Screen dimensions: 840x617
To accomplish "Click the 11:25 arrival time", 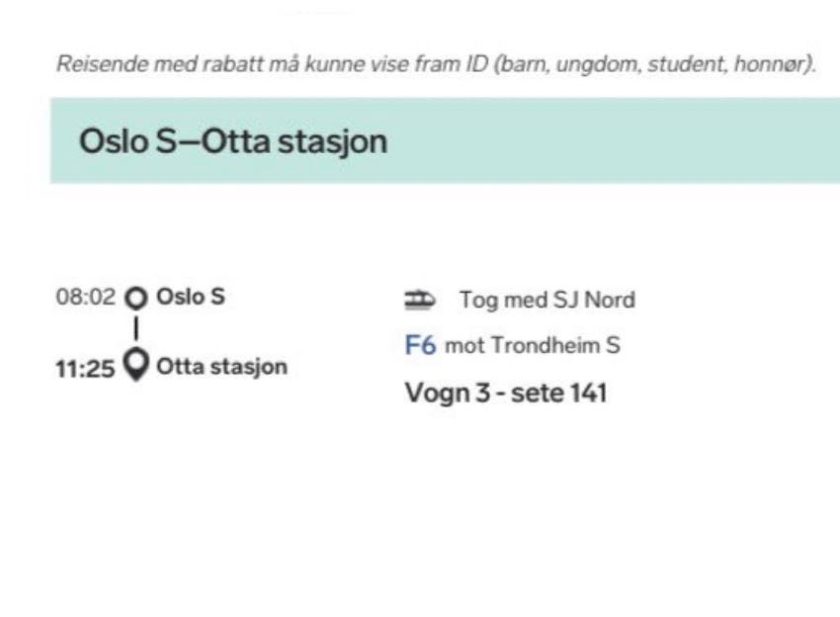I will coord(85,367).
